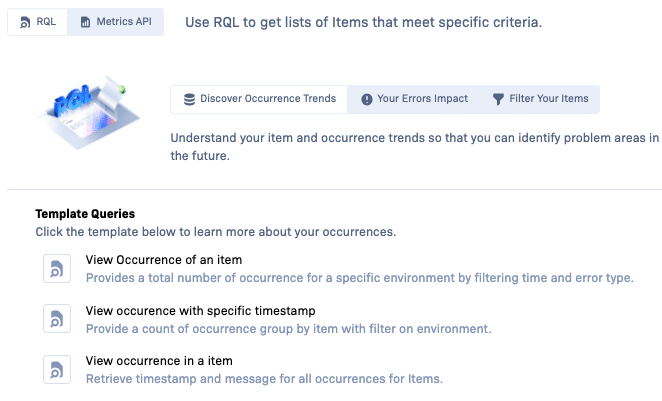
Task: Select the Discover Occurrence Trends tab
Action: (x=260, y=99)
